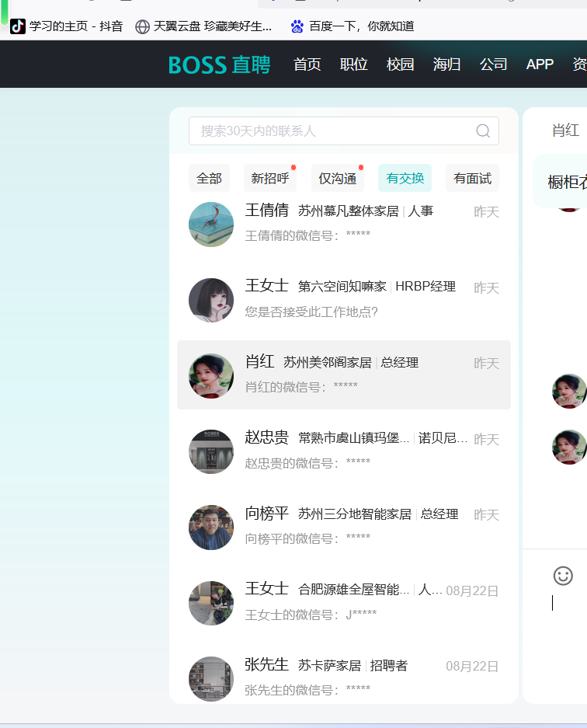Click 王女士的微信号 J***** preview

311,615
